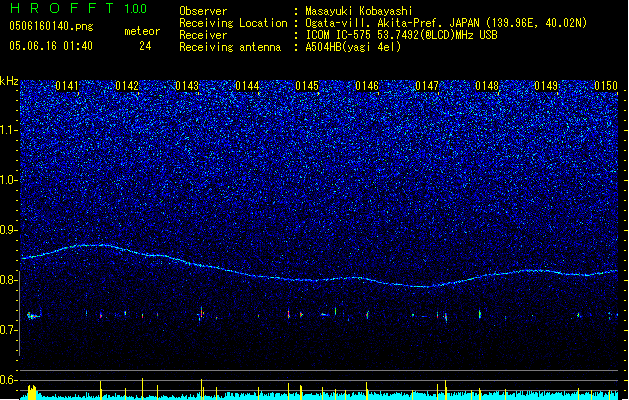Click the 0.8 kHz axis label
Viewport: 629px width, 400px height.
(8, 280)
